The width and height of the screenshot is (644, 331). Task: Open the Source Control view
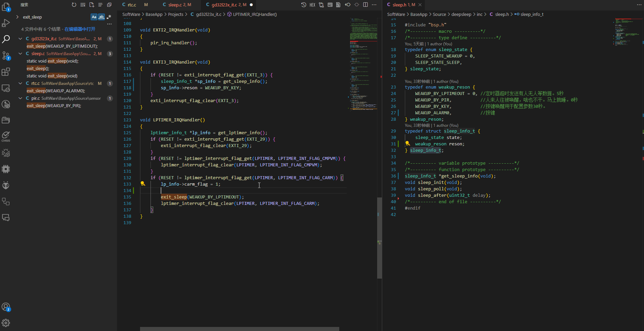click(6, 55)
